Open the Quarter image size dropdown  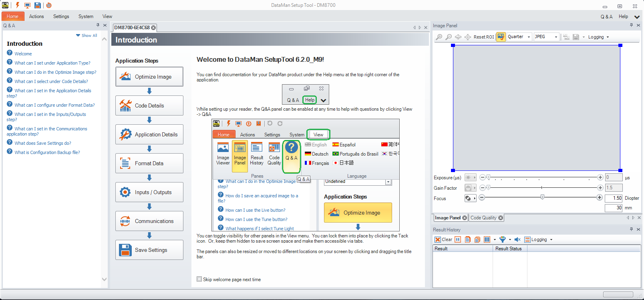[x=519, y=37]
